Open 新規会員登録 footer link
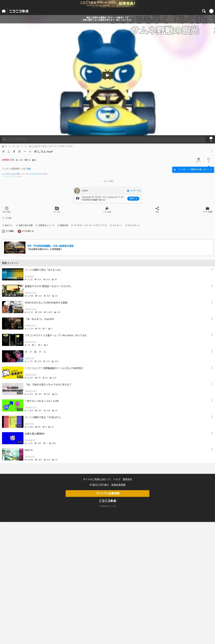Image resolution: width=215 pixels, height=644 pixels. coord(118,485)
